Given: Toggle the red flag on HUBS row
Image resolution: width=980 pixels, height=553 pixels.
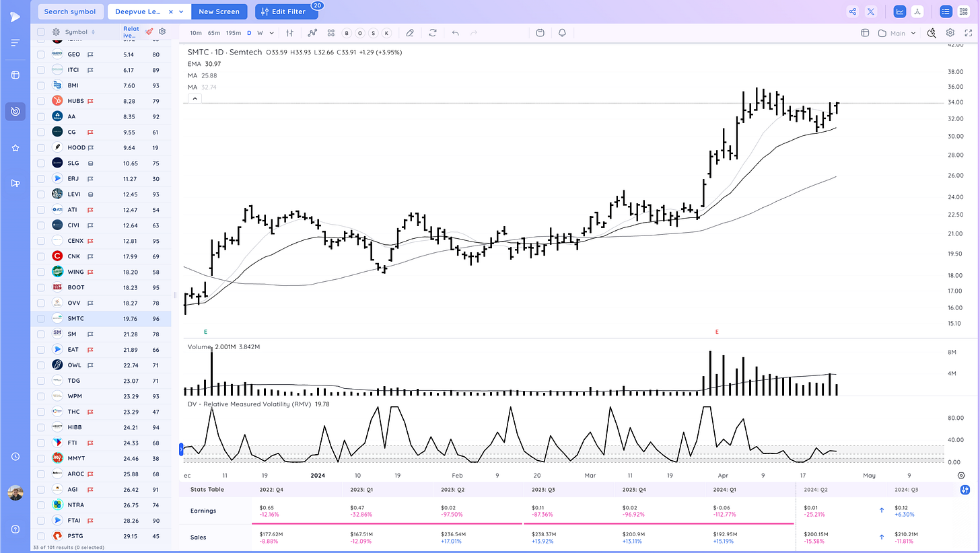Looking at the screenshot, I should [x=90, y=101].
